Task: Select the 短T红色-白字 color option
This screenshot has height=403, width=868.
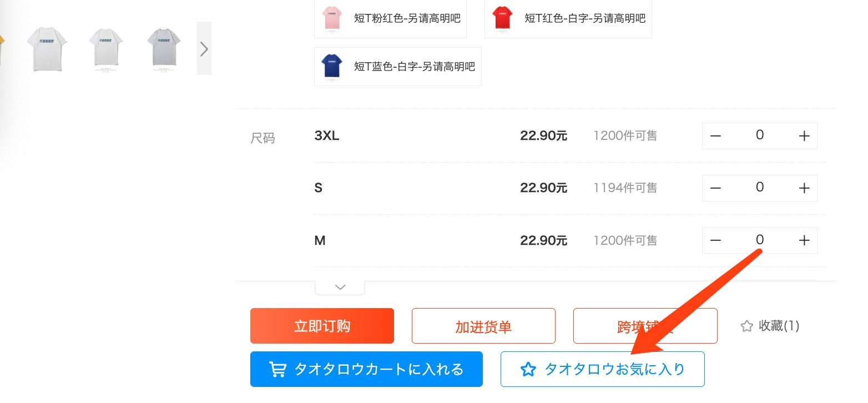Action: pyautogui.click(x=568, y=18)
